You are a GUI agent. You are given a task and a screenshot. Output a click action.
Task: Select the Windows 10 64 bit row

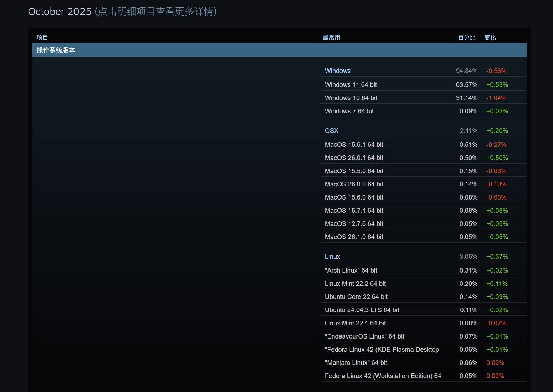click(351, 98)
